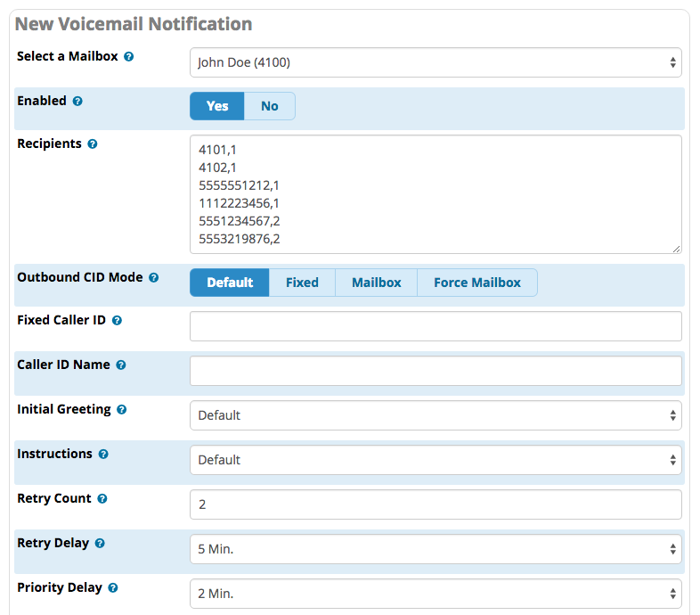Click the help icon beside Select a Mailbox

(x=128, y=57)
